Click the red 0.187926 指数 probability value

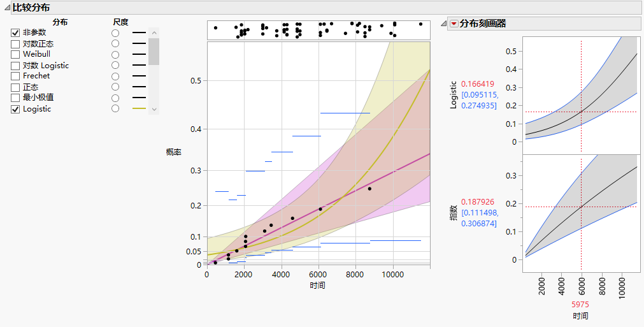(x=478, y=202)
